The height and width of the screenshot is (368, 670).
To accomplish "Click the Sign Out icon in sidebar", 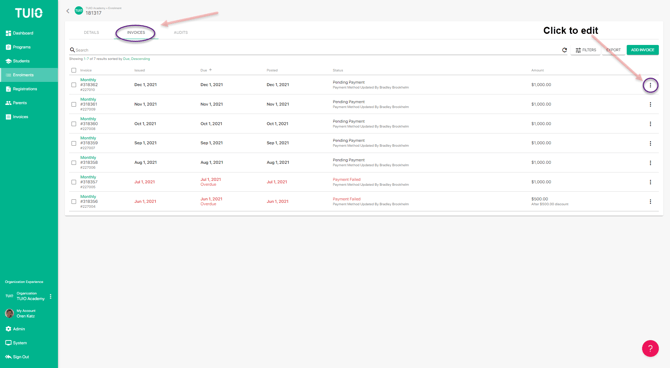I will pyautogui.click(x=8, y=357).
